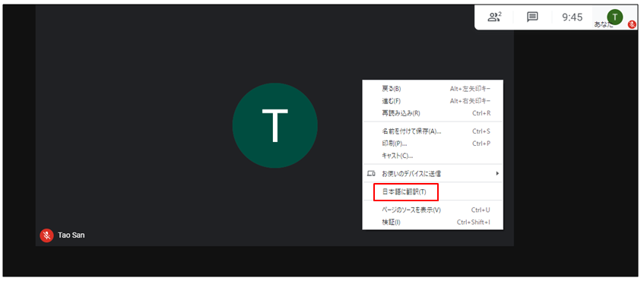Click the 9:45 clock display

coord(573,17)
